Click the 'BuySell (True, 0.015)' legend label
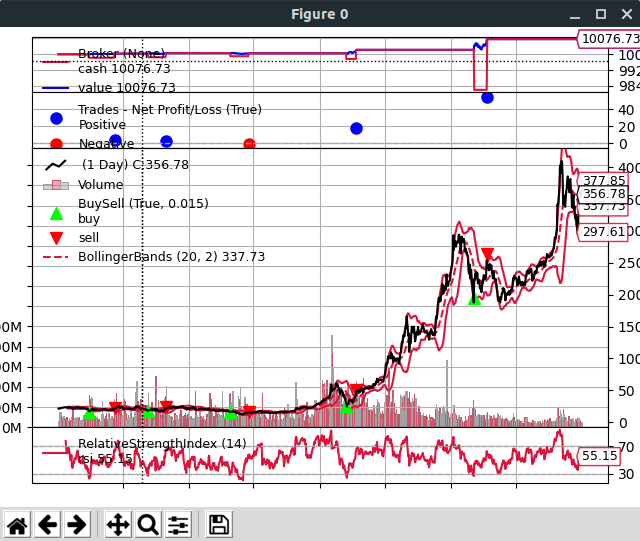 coord(143,203)
